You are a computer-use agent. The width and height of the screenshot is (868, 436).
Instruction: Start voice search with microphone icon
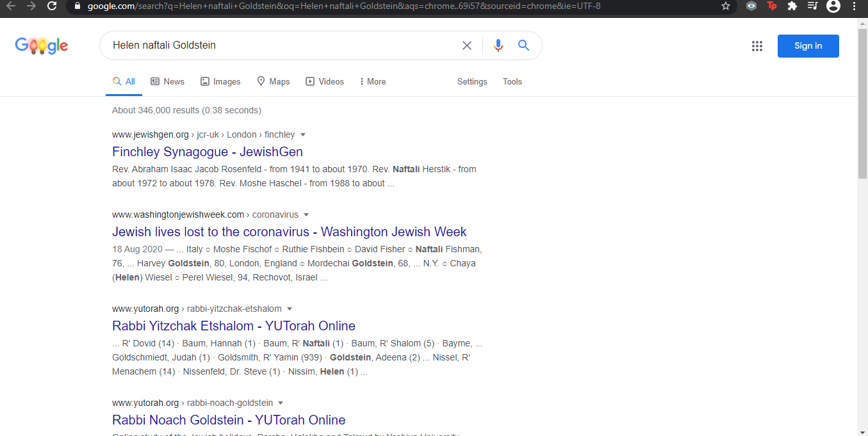coord(498,45)
